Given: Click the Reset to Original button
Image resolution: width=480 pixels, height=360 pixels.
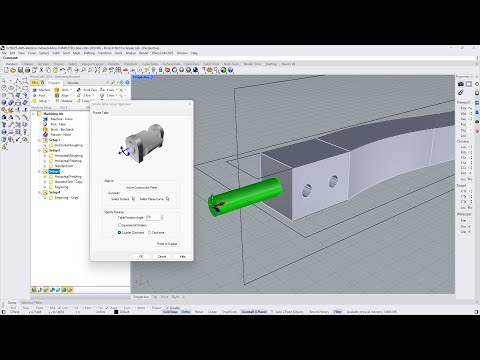Looking at the screenshot, I should coord(167,244).
